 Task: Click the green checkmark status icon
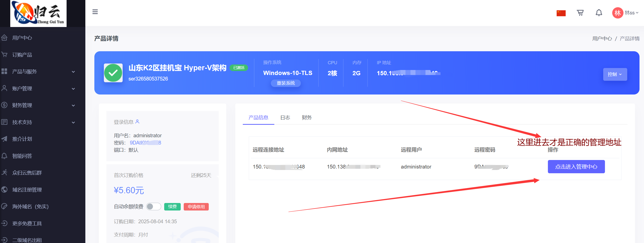click(x=113, y=73)
